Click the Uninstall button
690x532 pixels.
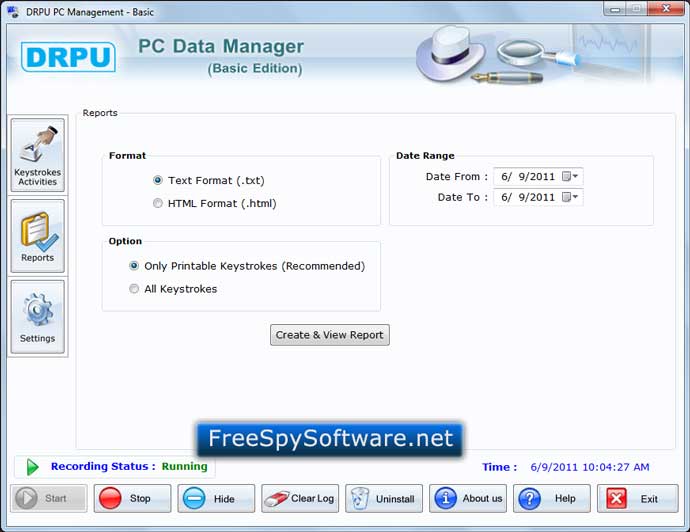tap(384, 499)
